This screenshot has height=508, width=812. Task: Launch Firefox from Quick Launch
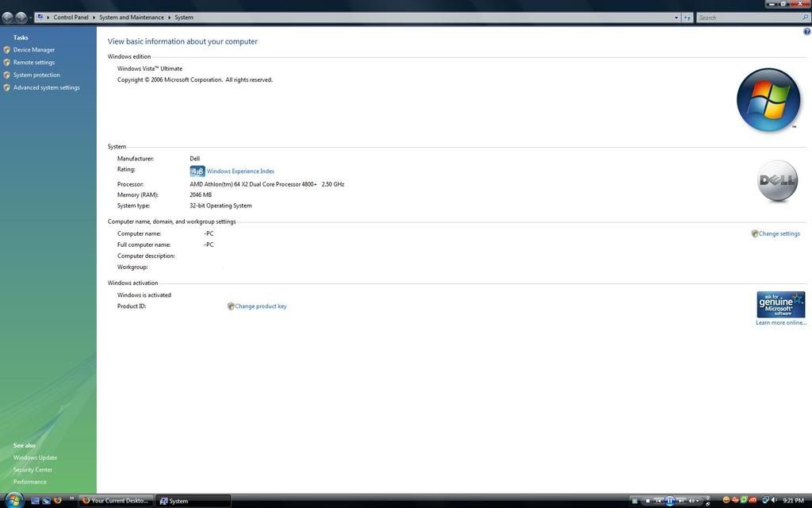tap(57, 500)
